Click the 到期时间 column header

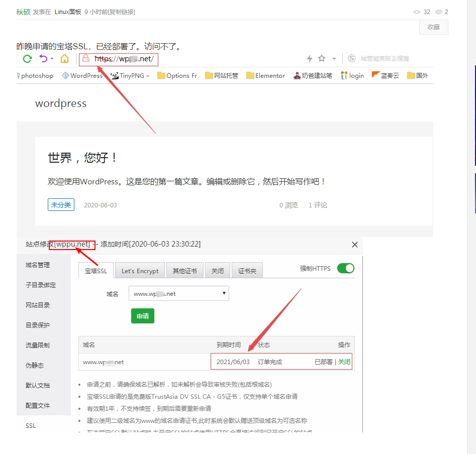pos(229,345)
